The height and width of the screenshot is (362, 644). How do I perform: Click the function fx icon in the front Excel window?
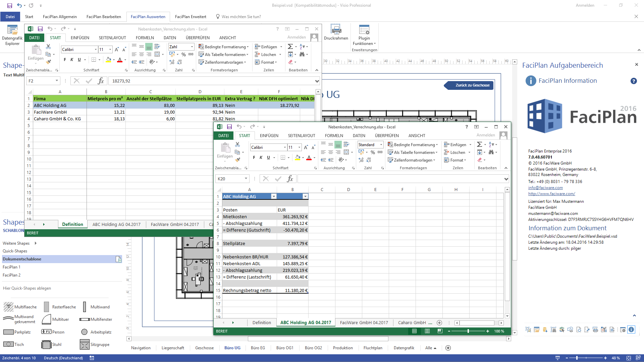pyautogui.click(x=290, y=179)
